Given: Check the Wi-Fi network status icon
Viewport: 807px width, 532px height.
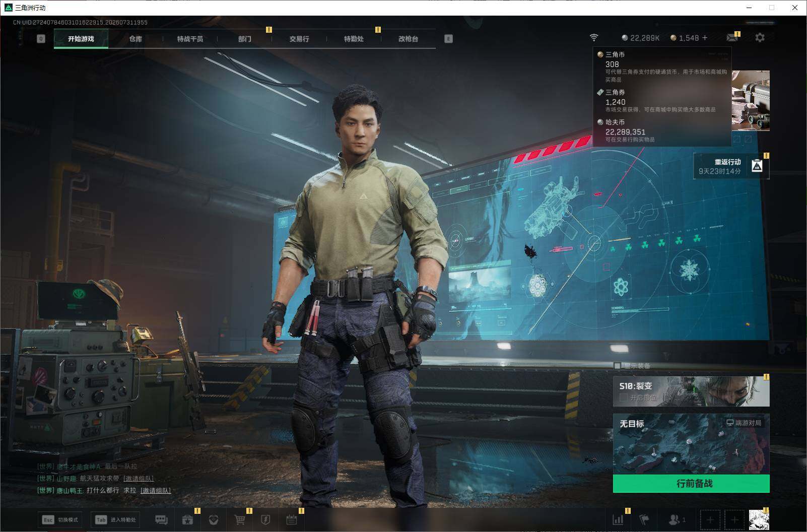Looking at the screenshot, I should (594, 38).
